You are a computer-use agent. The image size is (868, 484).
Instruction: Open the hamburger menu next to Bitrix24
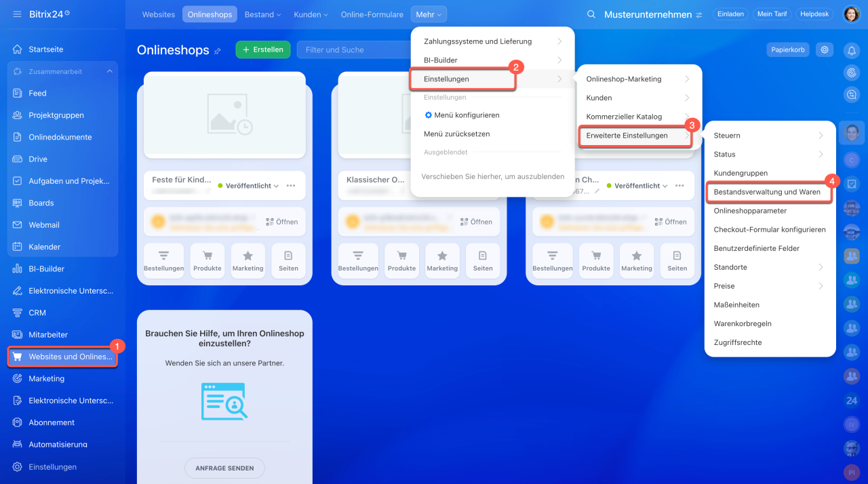17,14
